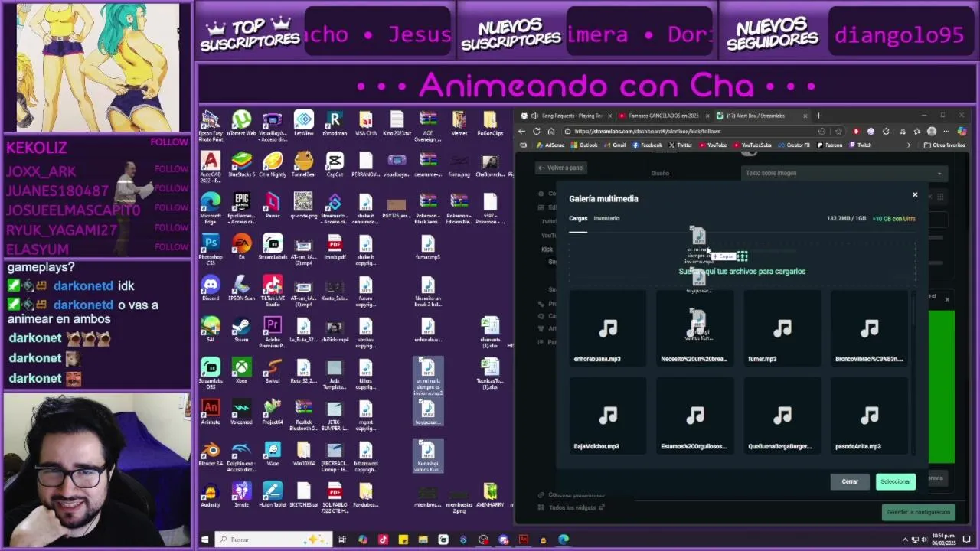Open Task View on the taskbar
The image size is (980, 551).
tap(342, 540)
